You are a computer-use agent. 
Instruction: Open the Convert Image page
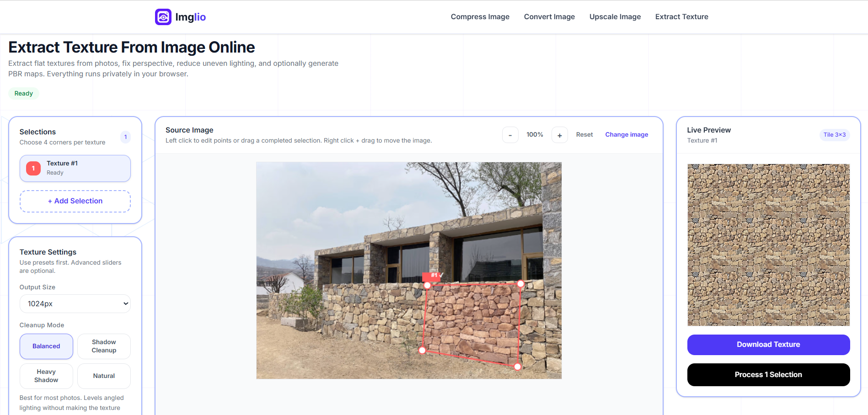click(x=549, y=17)
